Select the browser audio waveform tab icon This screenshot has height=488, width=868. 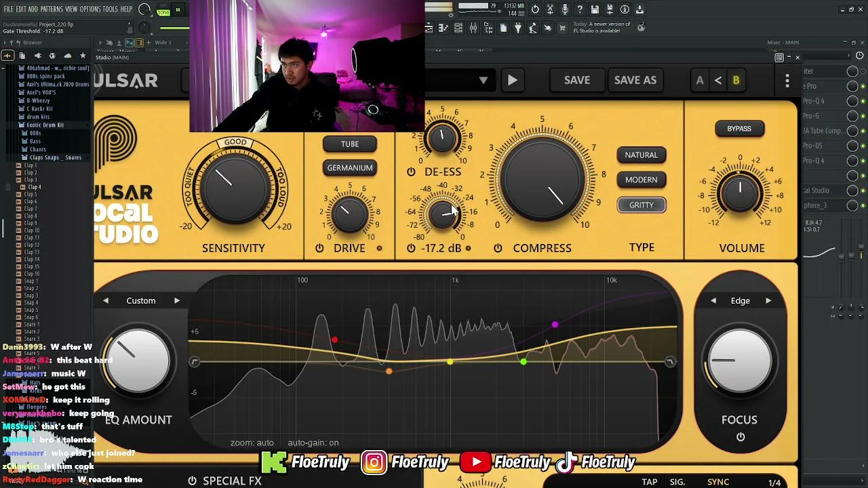7,56
